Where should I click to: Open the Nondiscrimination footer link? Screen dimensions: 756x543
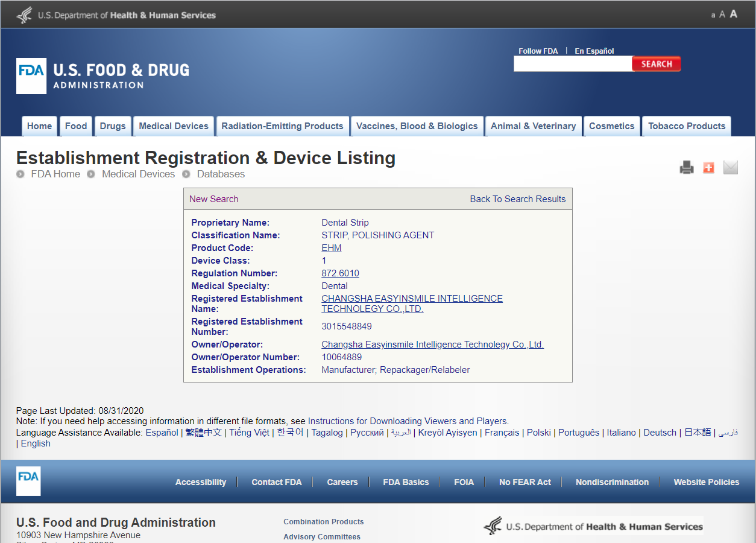[x=613, y=482]
